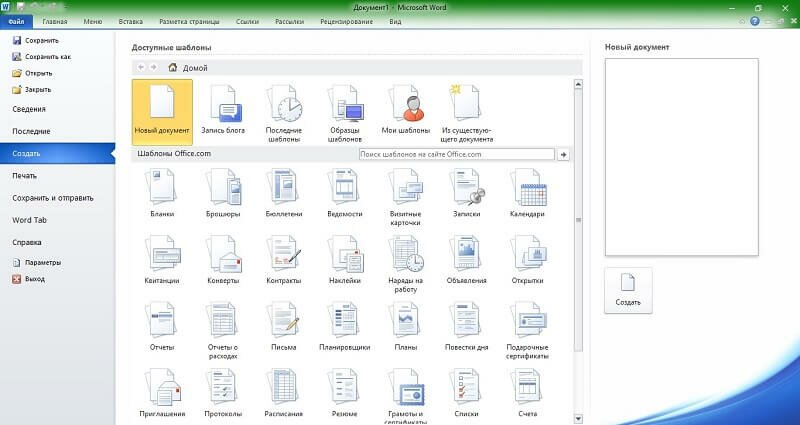Image resolution: width=800 pixels, height=425 pixels.
Task: Click Открыть in the sidebar
Action: (33, 73)
